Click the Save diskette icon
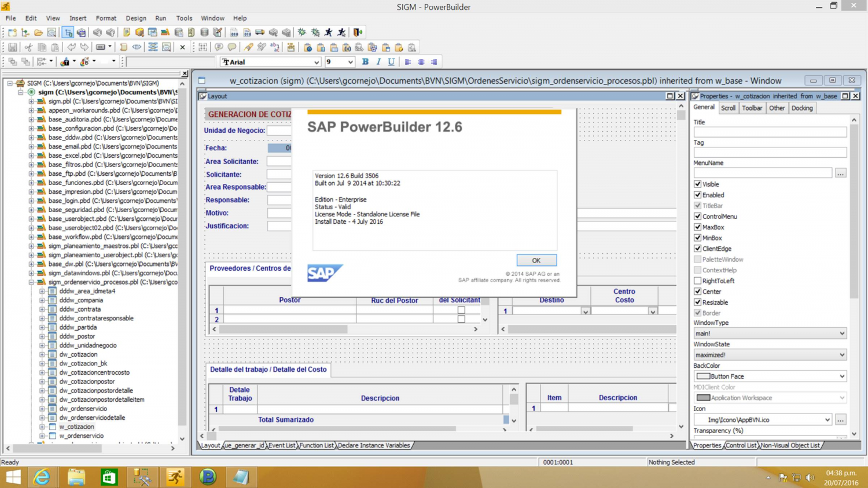The height and width of the screenshot is (488, 868). [x=12, y=47]
